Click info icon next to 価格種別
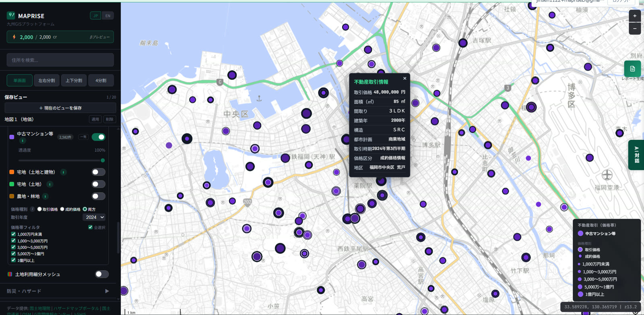This screenshot has height=315, width=644. pyautogui.click(x=32, y=209)
